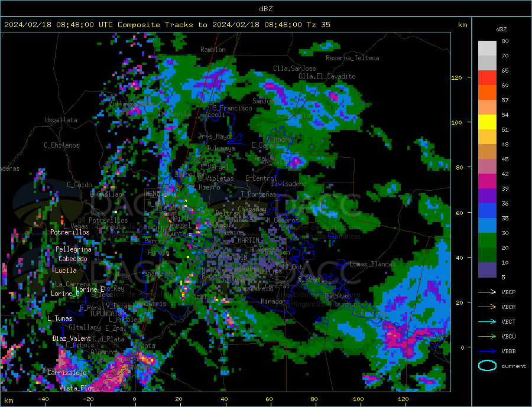Screen dimensions: 532x407
Task: Click the 'E_Carmen' map label
Action: [266, 146]
